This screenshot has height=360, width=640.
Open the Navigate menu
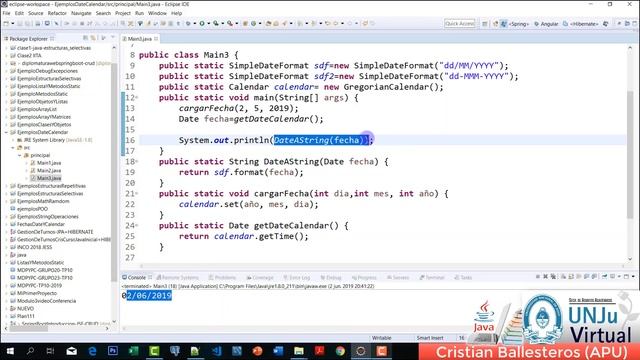[x=81, y=13]
